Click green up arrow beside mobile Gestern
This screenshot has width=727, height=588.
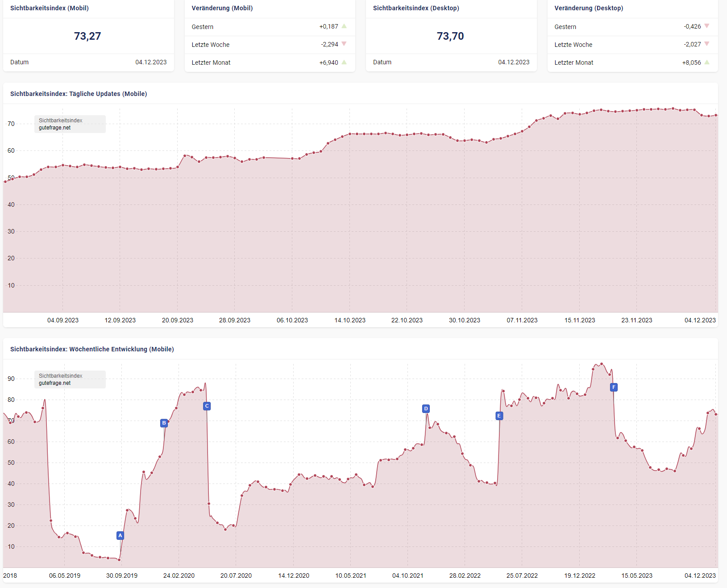tap(344, 26)
